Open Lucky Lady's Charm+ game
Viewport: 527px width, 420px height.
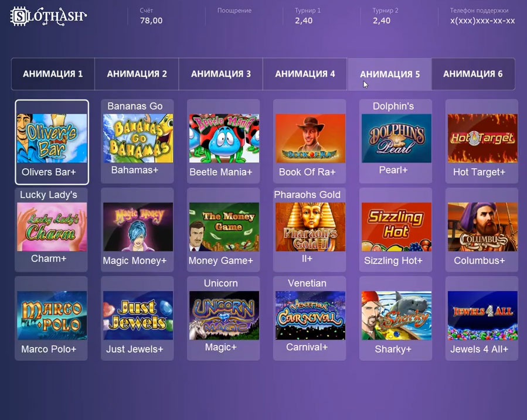[x=51, y=230]
